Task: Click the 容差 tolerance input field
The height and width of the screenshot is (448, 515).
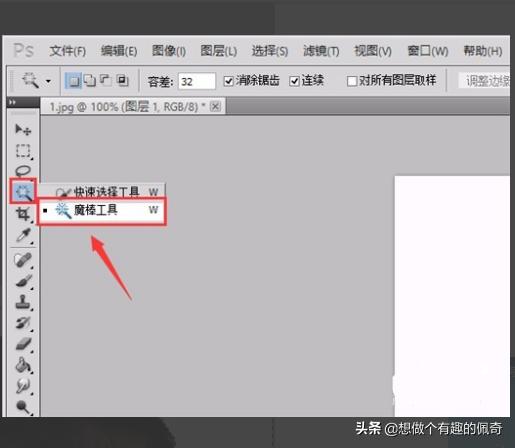Action: [197, 81]
